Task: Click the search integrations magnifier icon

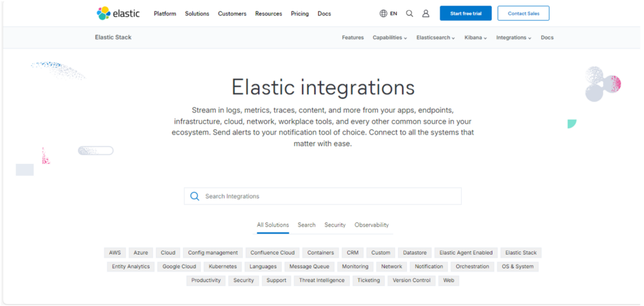Action: 195,196
